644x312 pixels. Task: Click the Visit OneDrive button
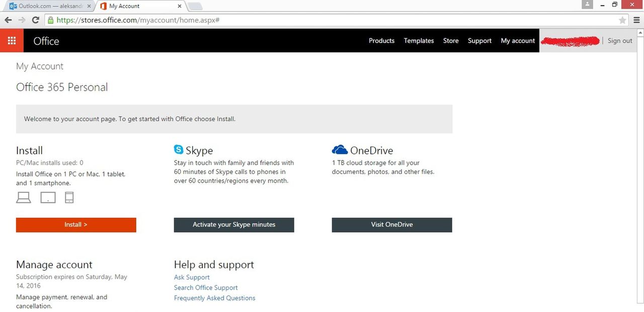(392, 225)
